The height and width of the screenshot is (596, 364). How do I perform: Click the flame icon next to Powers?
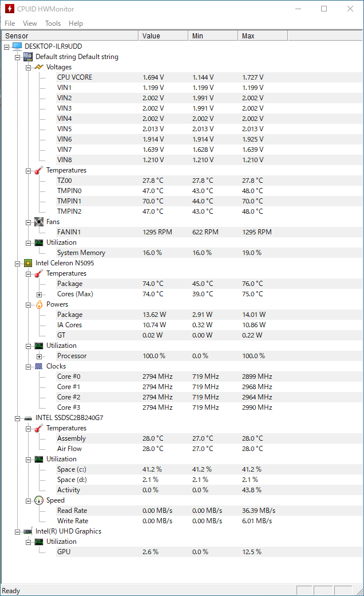click(x=39, y=304)
